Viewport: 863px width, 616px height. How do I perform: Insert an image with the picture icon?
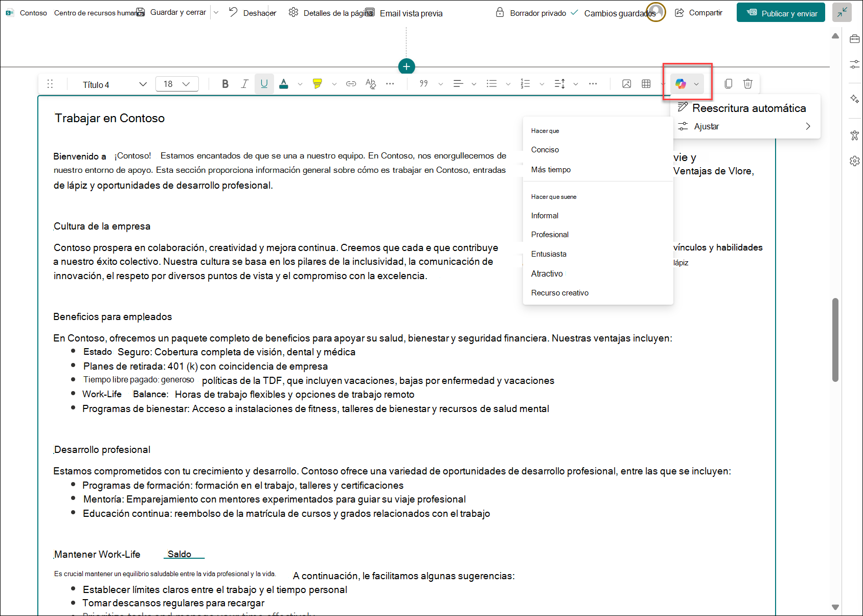click(x=627, y=84)
